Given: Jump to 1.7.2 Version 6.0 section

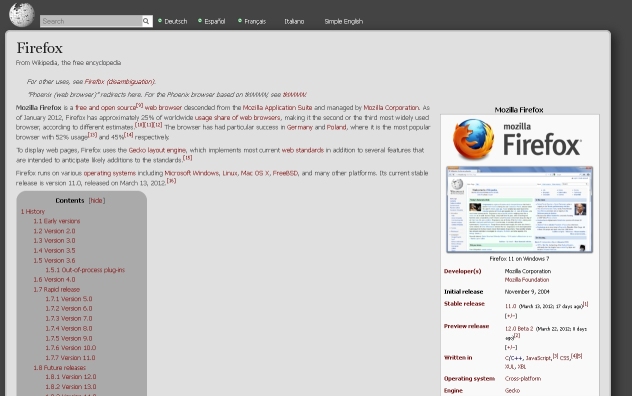Looking at the screenshot, I should pos(69,308).
